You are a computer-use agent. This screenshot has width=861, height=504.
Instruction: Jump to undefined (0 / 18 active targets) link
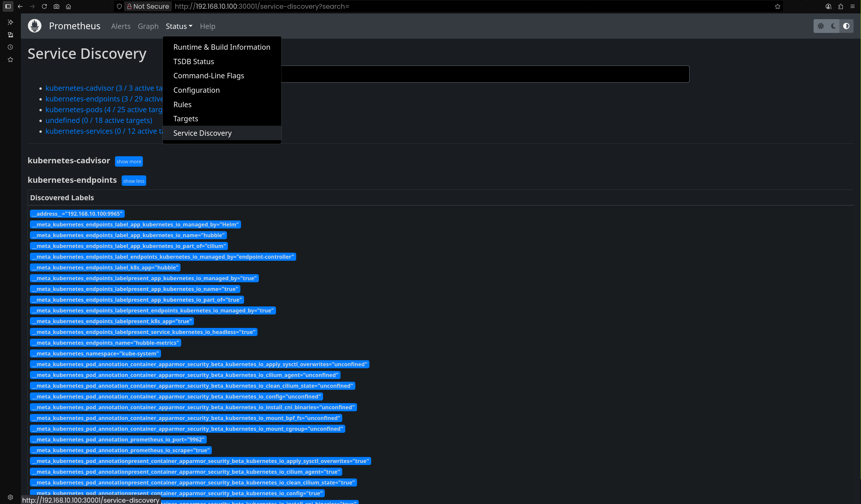coord(99,121)
